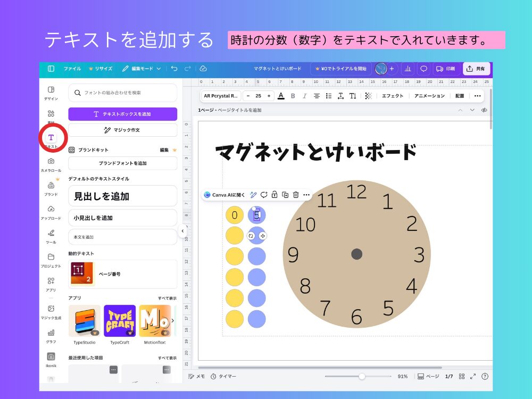Open the font color icon in the toolbar
The image size is (532, 399).
280,96
